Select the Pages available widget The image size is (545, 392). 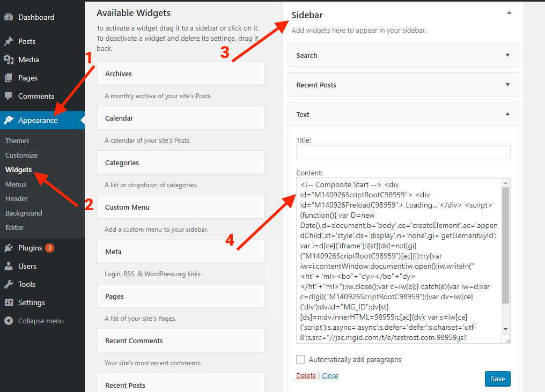[x=181, y=295]
